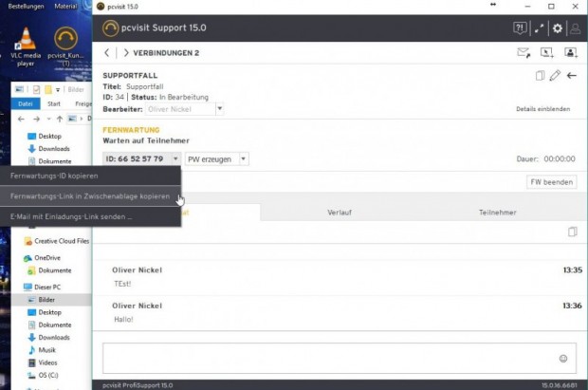This screenshot has width=588, height=390.
Task: Switch to the Verlauf tab
Action: [340, 214]
